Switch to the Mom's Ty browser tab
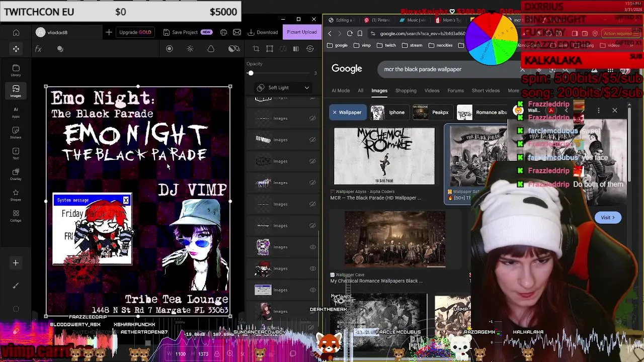Viewport: 644px width, 362px height. coord(449,20)
